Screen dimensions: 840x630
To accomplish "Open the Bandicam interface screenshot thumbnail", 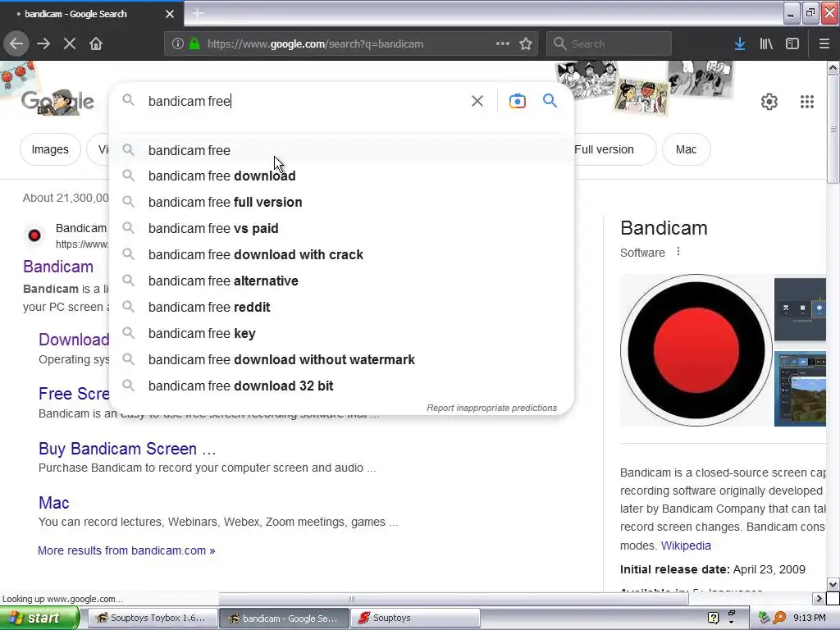I will 800,309.
